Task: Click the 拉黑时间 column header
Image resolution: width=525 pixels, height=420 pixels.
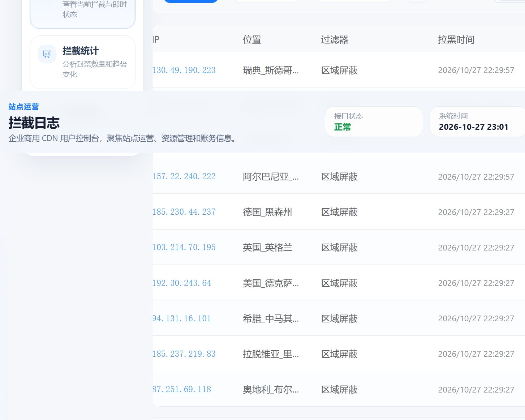Action: pos(456,39)
